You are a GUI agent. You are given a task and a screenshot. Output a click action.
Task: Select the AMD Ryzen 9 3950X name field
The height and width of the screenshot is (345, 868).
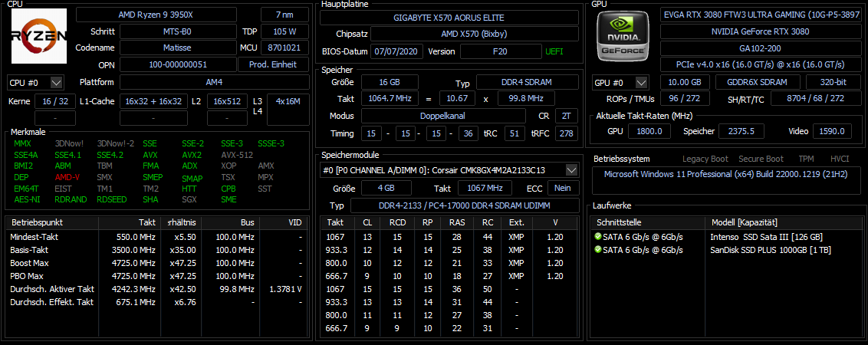click(x=156, y=15)
